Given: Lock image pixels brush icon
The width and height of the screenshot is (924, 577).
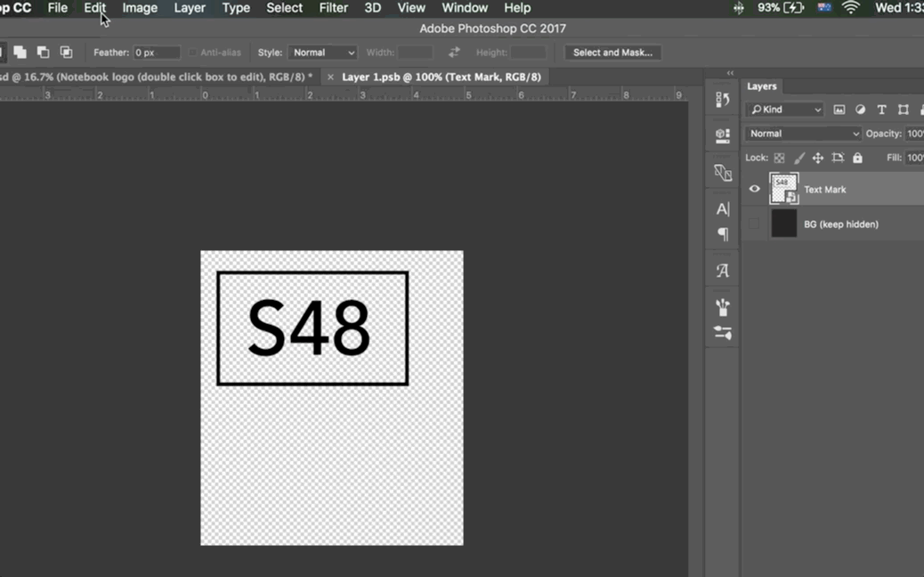Looking at the screenshot, I should coord(799,158).
